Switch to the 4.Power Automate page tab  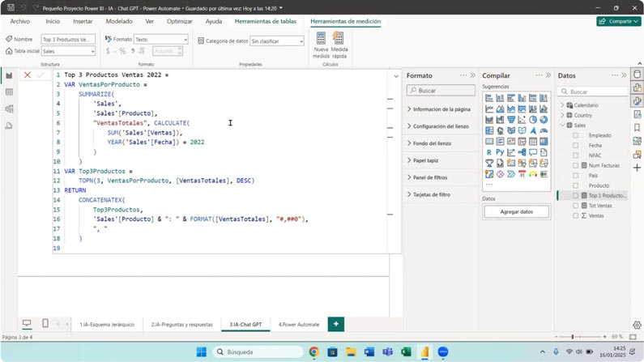[298, 324]
